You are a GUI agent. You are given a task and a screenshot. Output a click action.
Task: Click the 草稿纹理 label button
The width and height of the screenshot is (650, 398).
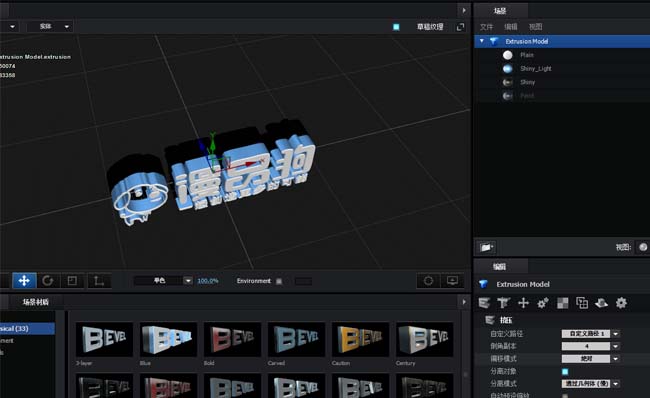[430, 27]
